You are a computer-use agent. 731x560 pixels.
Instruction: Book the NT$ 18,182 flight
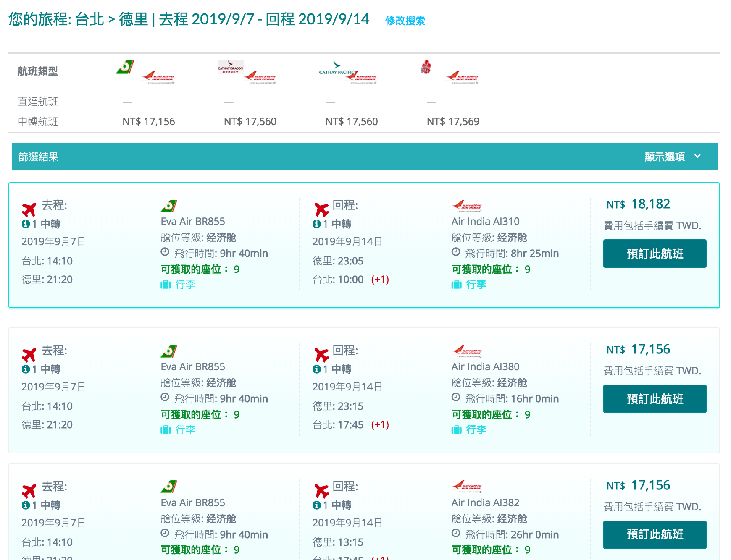click(x=655, y=254)
